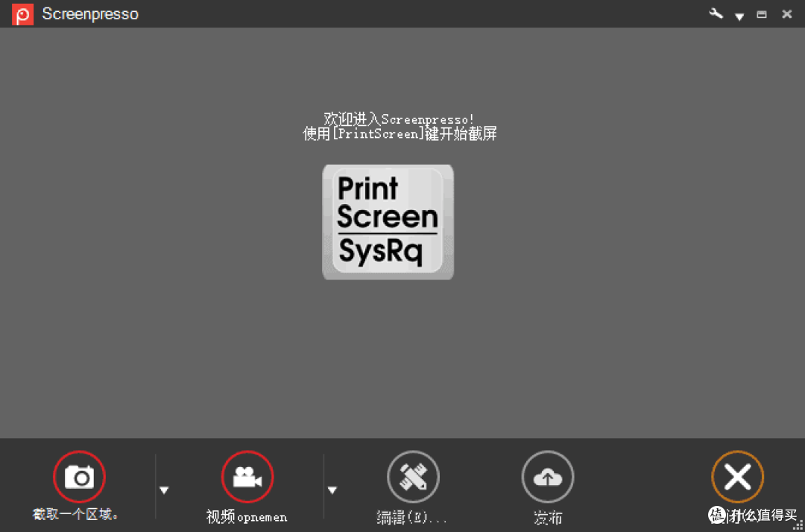Screen dimensions: 805x532
Task: Open the video options dropdown arrow
Action: tap(332, 490)
